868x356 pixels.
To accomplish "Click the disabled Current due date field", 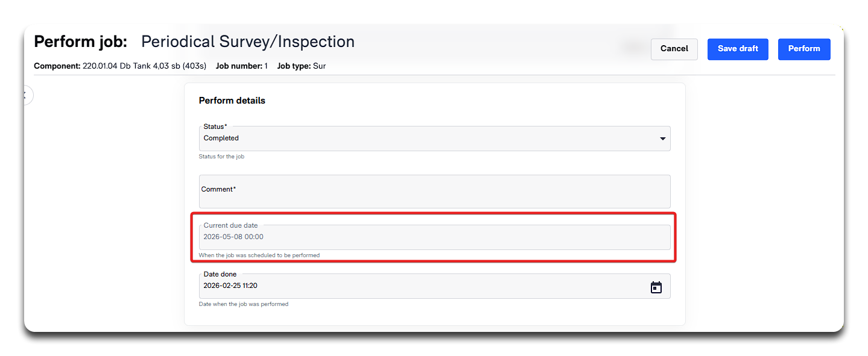I will pyautogui.click(x=434, y=237).
